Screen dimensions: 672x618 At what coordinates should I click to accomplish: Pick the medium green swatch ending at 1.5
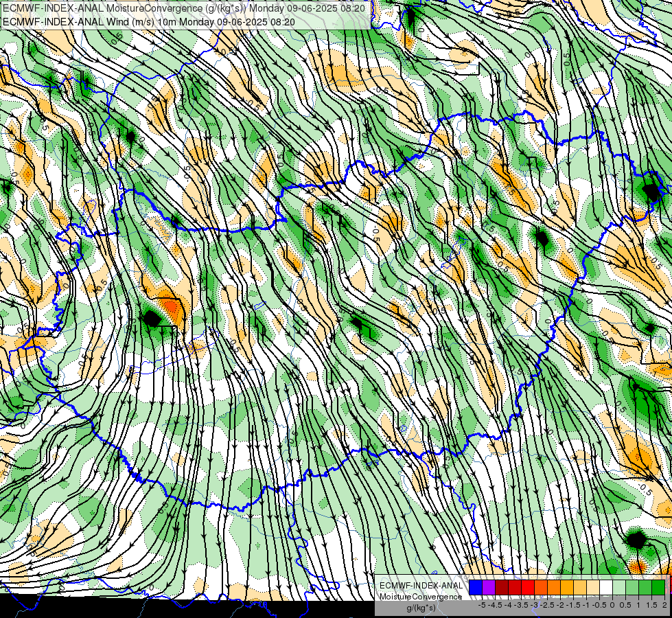(645, 588)
